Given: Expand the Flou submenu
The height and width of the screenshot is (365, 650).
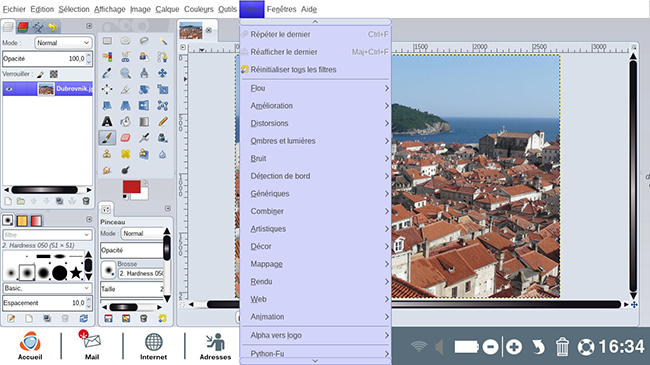Looking at the screenshot, I should (x=315, y=88).
